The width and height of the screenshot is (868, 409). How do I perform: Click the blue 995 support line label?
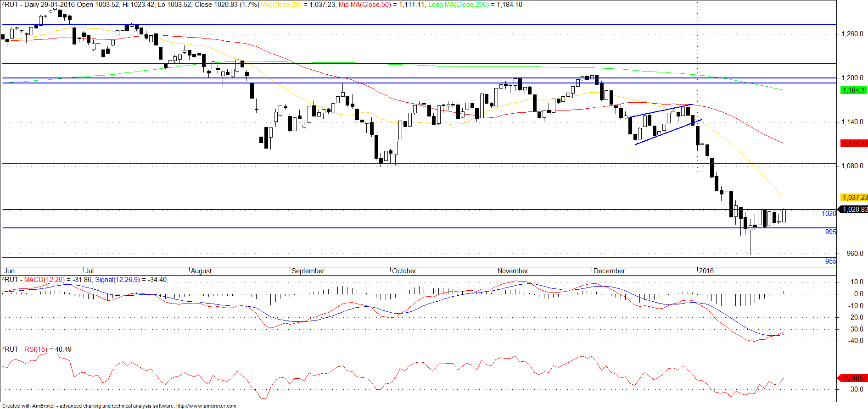pyautogui.click(x=831, y=232)
